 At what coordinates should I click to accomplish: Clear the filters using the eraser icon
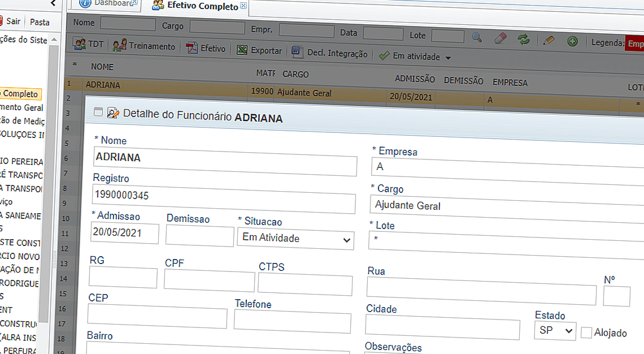coord(500,38)
